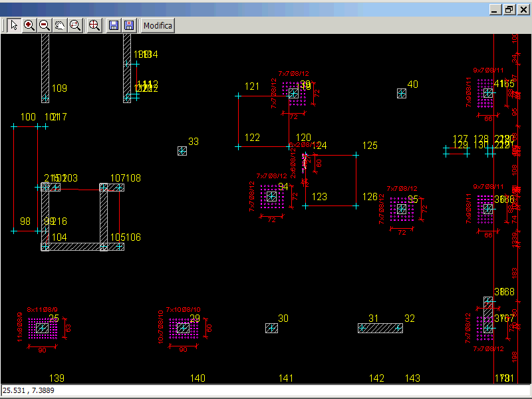
Task: Click the coordinates field in status bar
Action: click(266, 390)
